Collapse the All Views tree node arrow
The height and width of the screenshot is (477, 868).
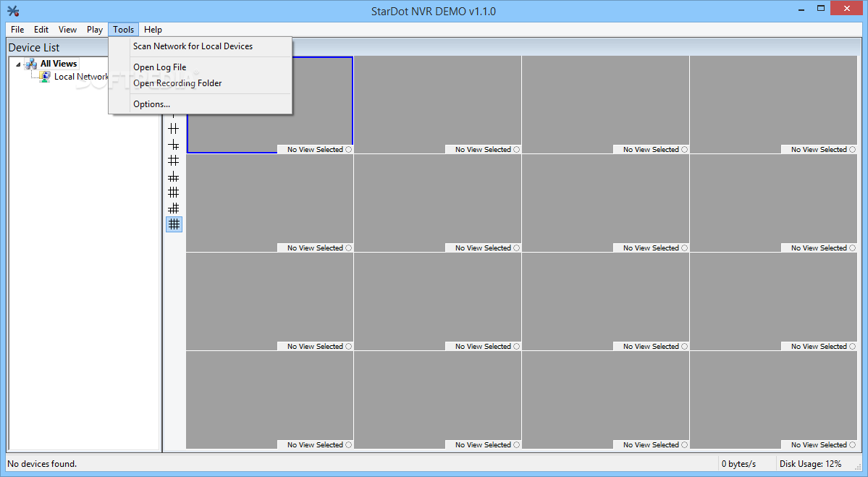(x=18, y=64)
